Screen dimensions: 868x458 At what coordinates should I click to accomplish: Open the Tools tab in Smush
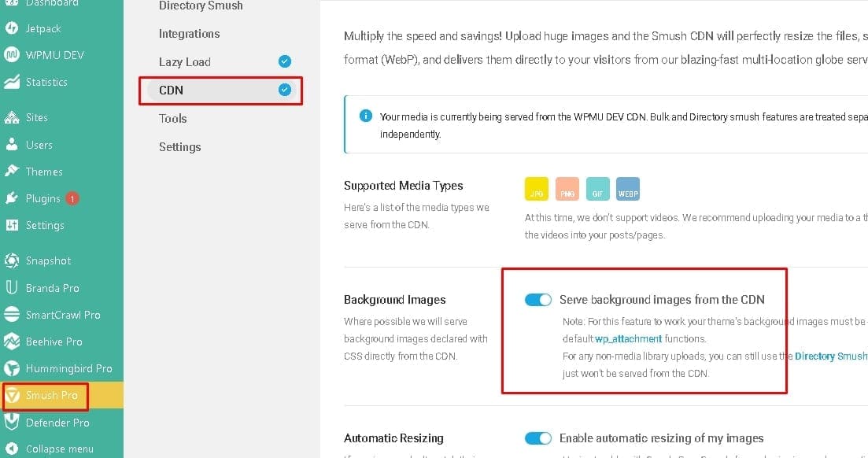pyautogui.click(x=172, y=119)
